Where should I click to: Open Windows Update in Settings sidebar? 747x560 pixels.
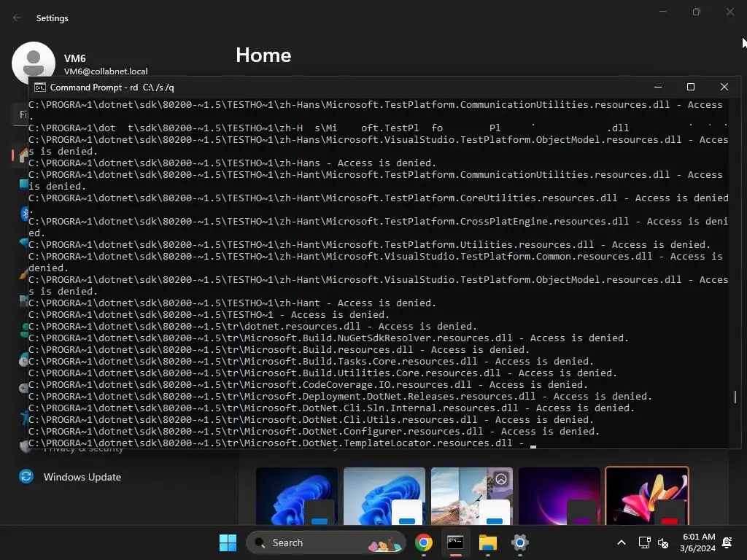[70, 477]
